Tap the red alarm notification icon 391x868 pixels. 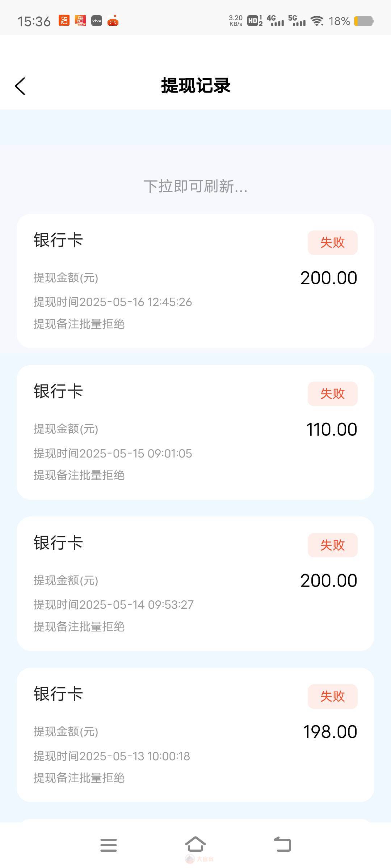tap(113, 21)
